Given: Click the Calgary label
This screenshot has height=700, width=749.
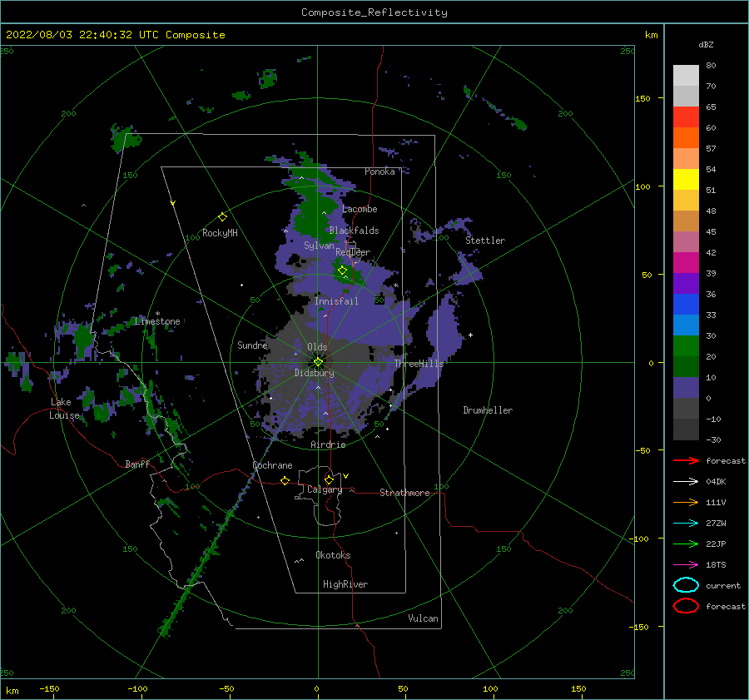Looking at the screenshot, I should click(x=325, y=489).
